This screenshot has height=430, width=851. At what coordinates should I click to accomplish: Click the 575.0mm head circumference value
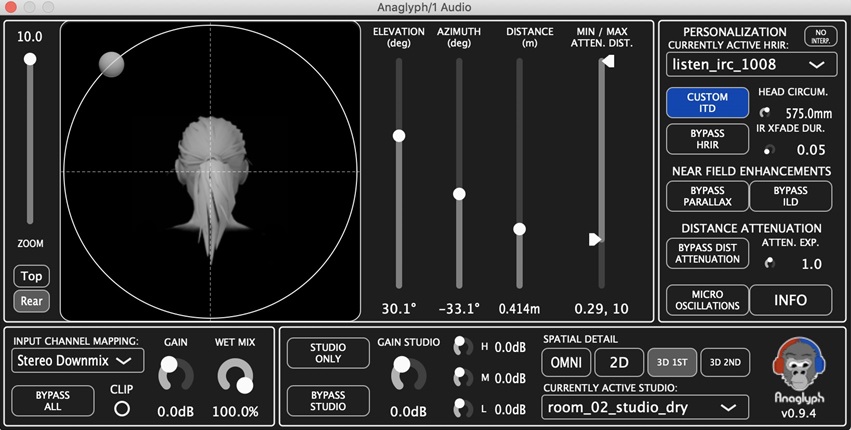point(809,113)
